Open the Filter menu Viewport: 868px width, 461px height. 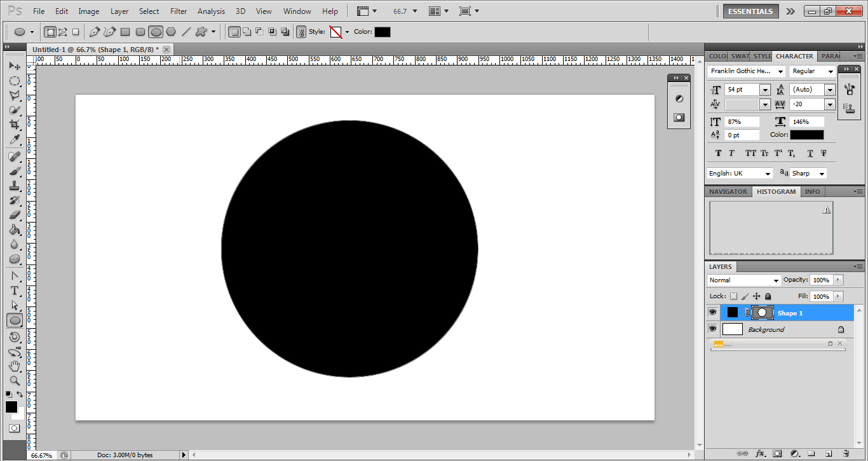pos(179,11)
